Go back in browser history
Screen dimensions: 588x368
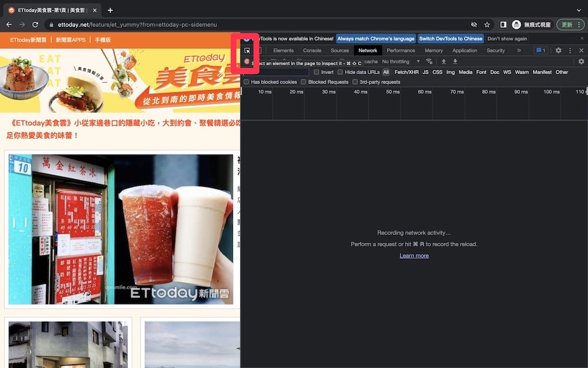[x=9, y=25]
